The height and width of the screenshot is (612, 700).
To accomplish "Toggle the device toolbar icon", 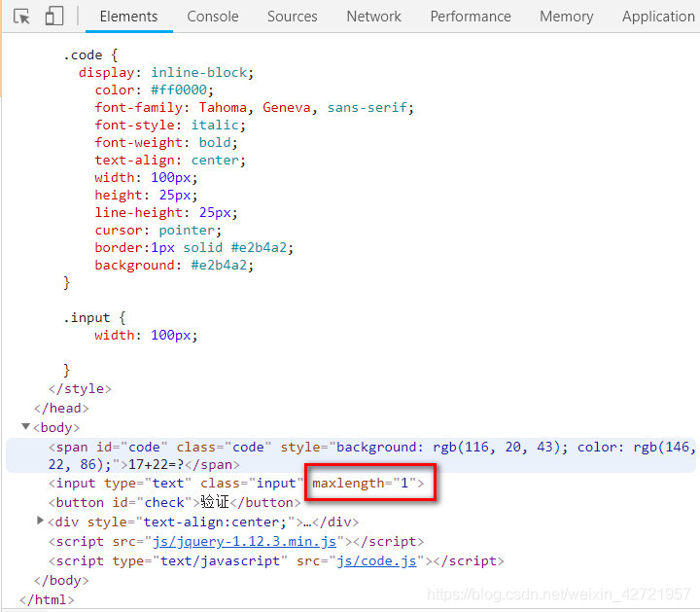I will [54, 17].
